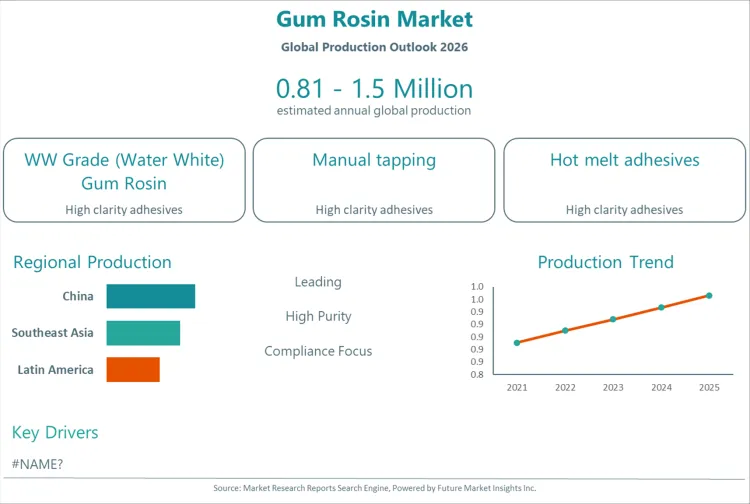Select the Southeast Asia label
The height and width of the screenshot is (504, 750).
(x=53, y=333)
